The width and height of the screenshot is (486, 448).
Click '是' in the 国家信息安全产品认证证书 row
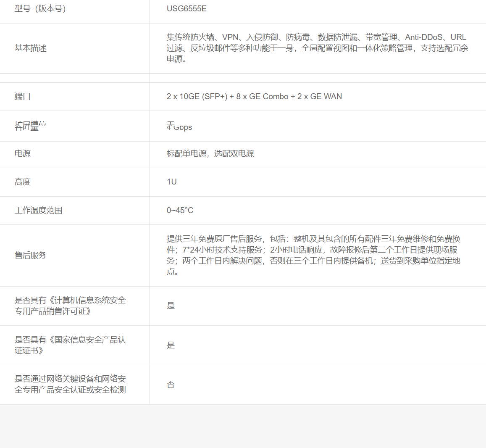pos(171,345)
